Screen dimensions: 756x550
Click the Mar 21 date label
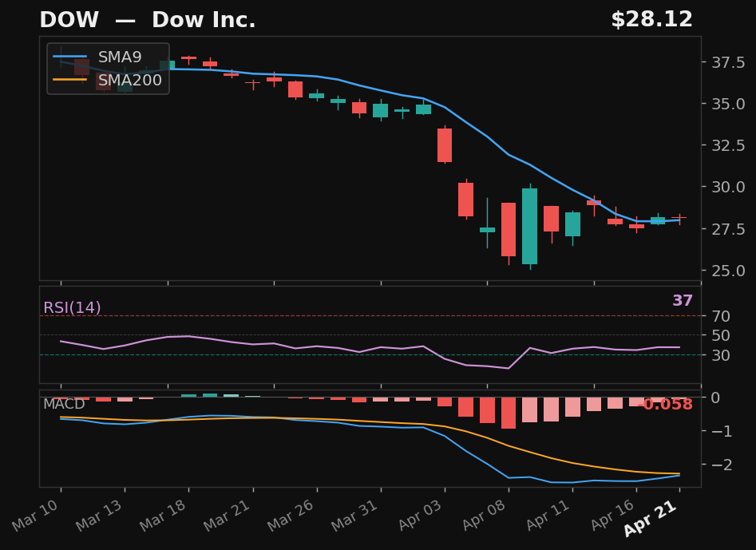tap(227, 515)
